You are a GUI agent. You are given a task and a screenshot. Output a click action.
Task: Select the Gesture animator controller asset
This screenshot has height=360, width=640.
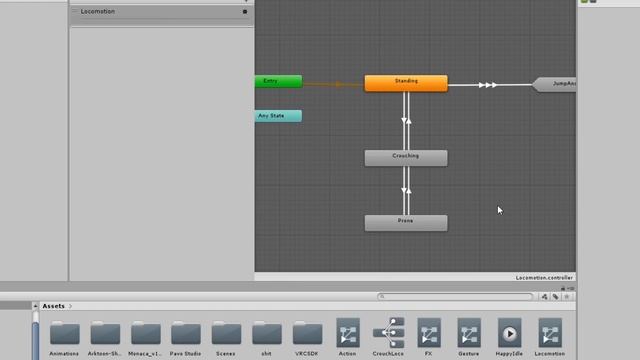coord(469,337)
